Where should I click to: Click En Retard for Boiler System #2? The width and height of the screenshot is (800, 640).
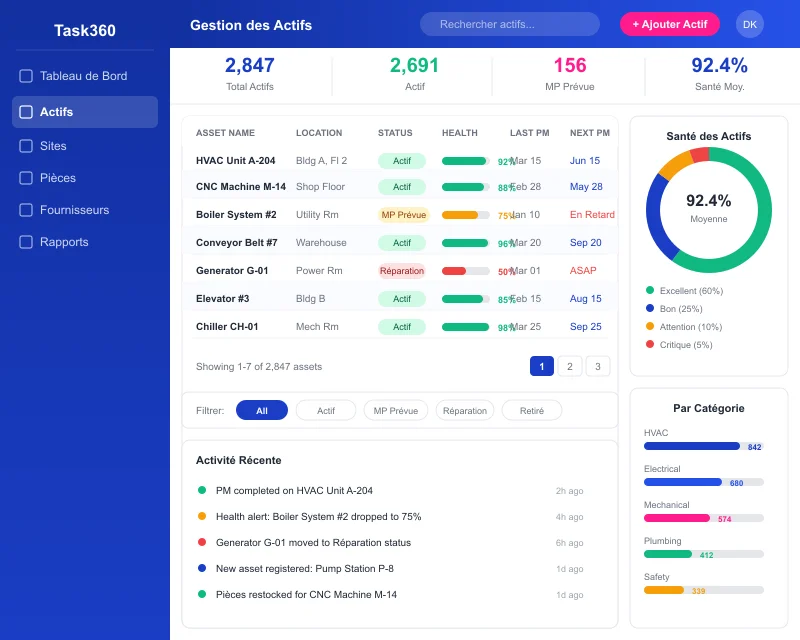[x=590, y=214]
